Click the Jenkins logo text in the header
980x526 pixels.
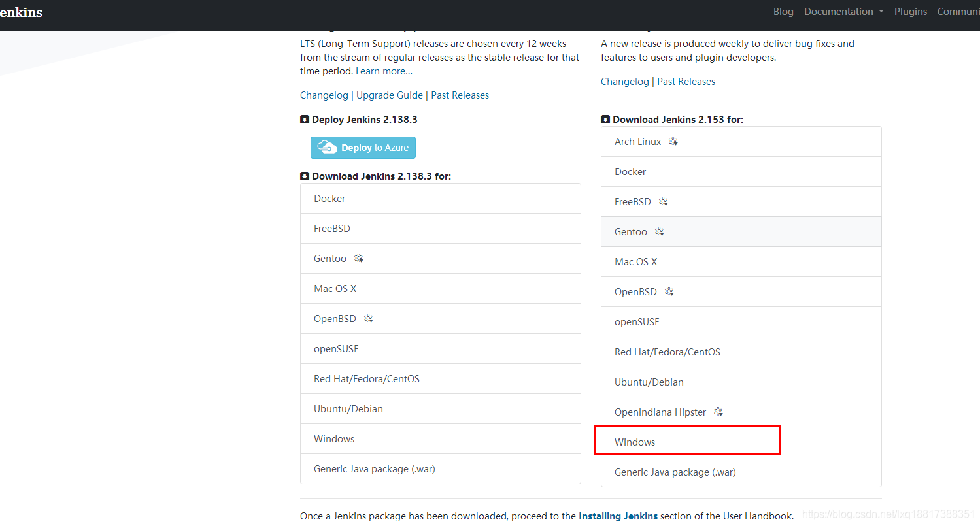[x=21, y=12]
